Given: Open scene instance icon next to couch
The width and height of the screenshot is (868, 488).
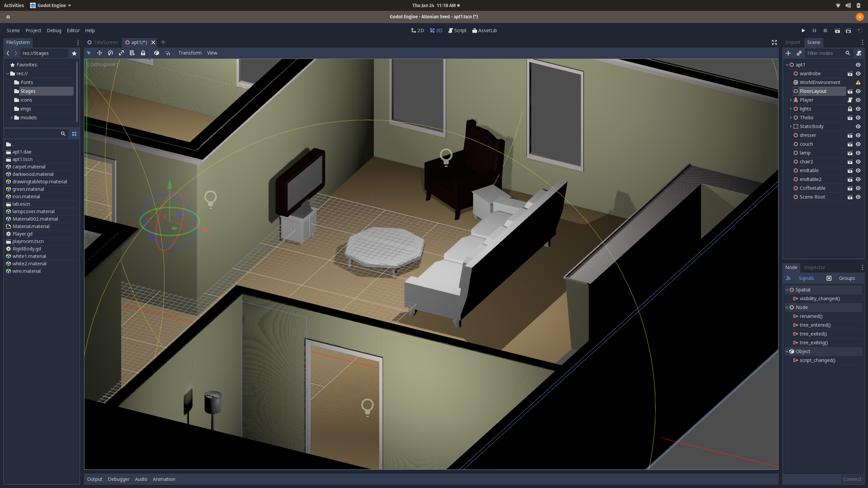Looking at the screenshot, I should (850, 144).
